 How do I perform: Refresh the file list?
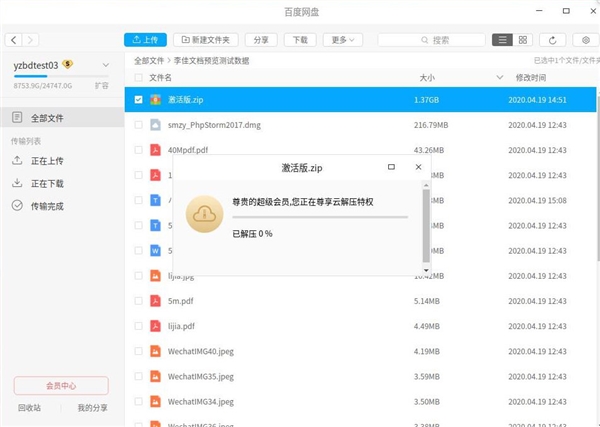(x=553, y=40)
